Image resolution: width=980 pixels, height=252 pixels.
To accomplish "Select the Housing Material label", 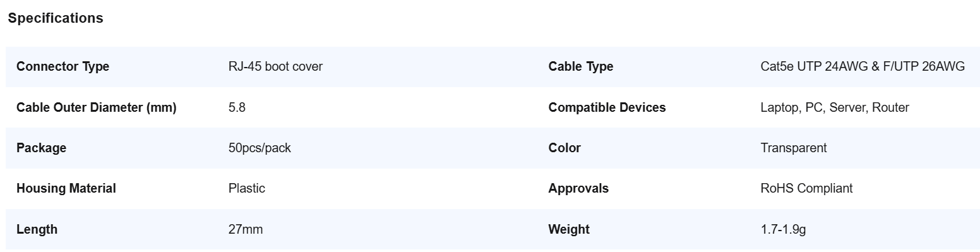I will (66, 188).
